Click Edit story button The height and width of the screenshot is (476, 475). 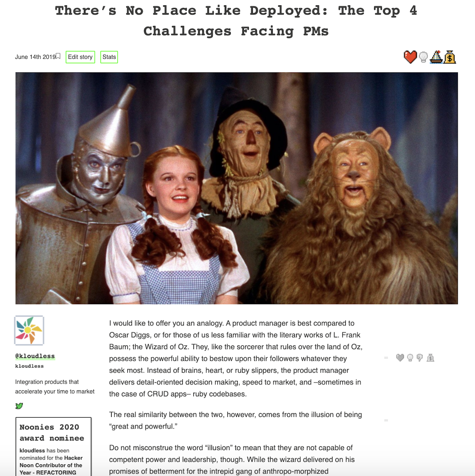80,57
